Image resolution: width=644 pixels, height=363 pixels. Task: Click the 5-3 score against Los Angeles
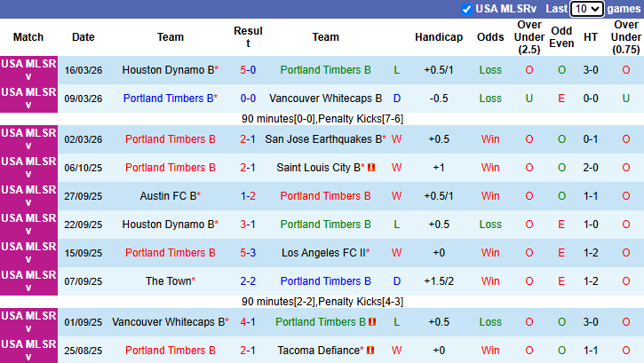pos(248,253)
